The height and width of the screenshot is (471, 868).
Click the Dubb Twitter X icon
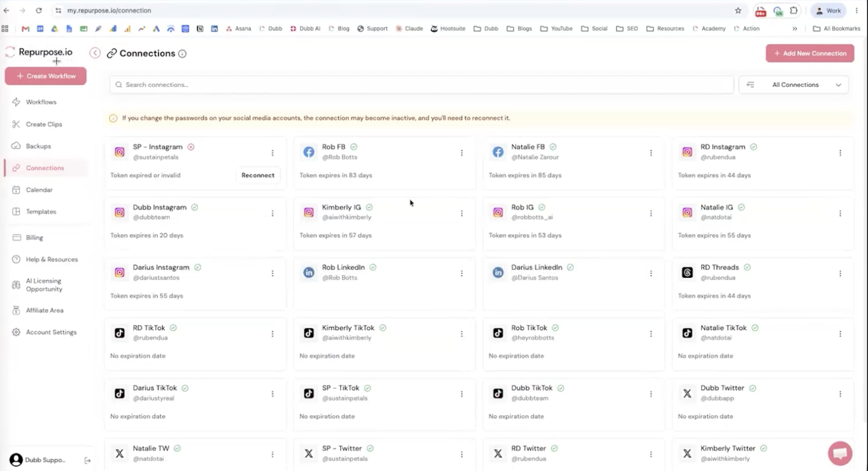pos(687,393)
